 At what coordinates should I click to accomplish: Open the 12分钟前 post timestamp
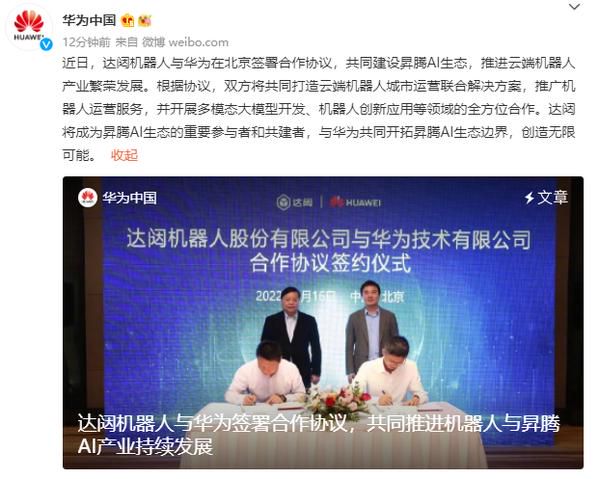(86, 42)
